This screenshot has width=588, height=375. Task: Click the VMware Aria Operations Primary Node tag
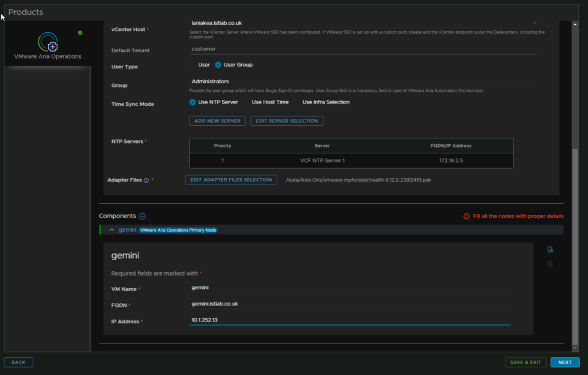pos(178,230)
